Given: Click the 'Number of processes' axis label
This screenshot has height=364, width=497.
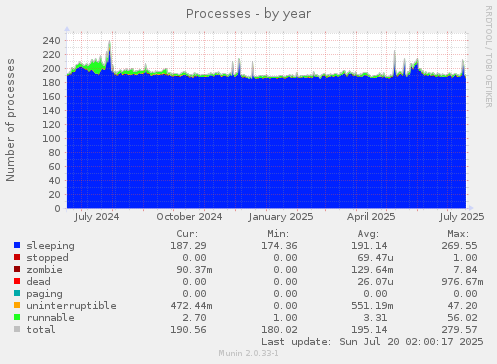Looking at the screenshot, I should pyautogui.click(x=10, y=120).
